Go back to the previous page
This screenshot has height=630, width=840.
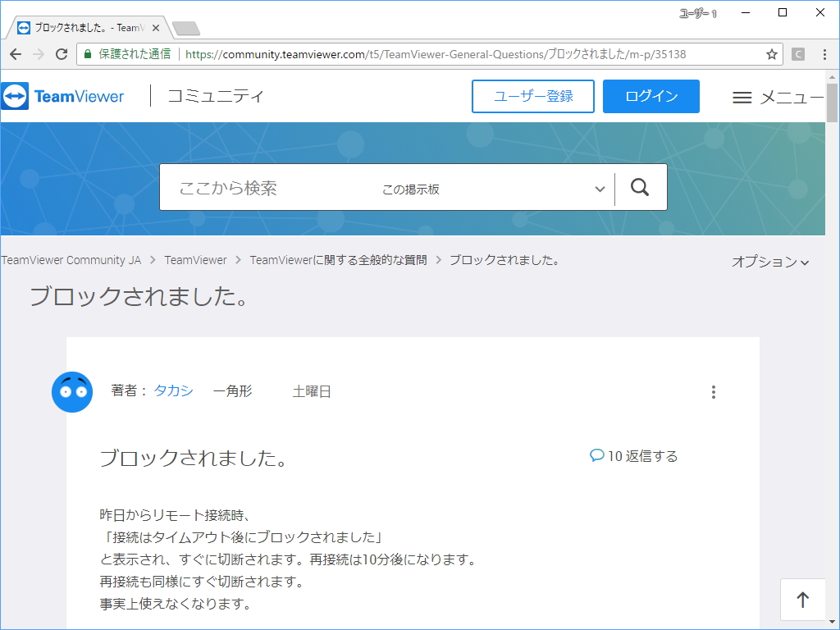(15, 54)
